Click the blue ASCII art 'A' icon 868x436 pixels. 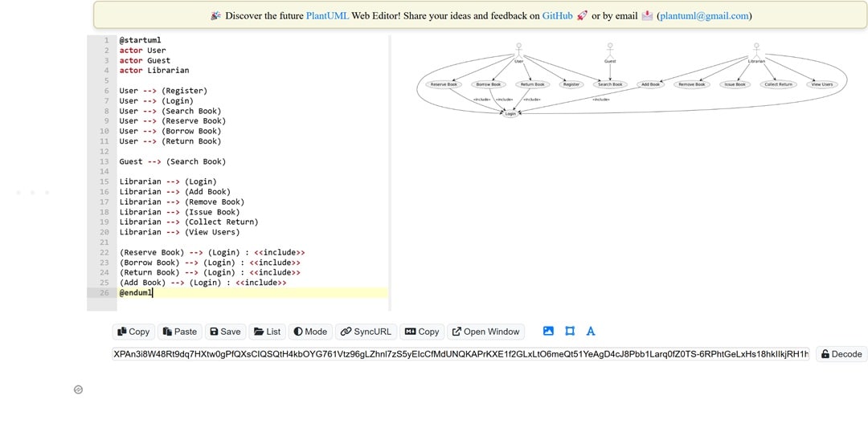(x=591, y=331)
